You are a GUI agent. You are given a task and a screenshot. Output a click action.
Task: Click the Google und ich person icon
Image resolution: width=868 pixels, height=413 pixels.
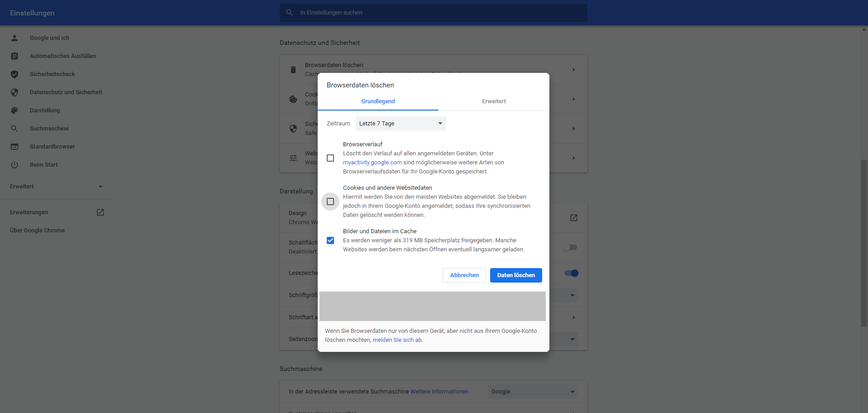(14, 38)
